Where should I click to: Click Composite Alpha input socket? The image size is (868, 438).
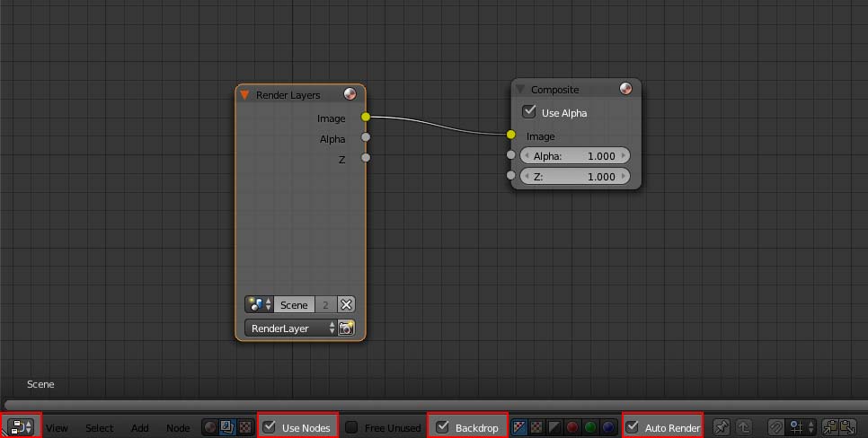pos(511,155)
